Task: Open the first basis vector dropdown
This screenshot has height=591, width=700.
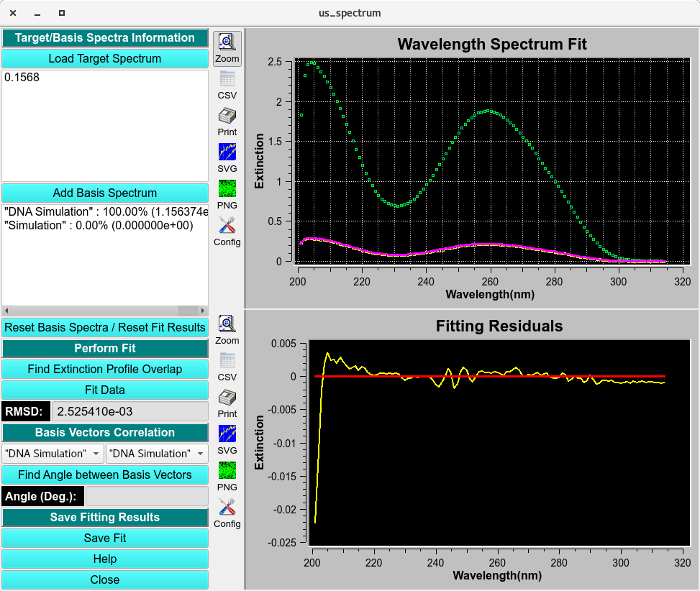Action: coord(52,453)
